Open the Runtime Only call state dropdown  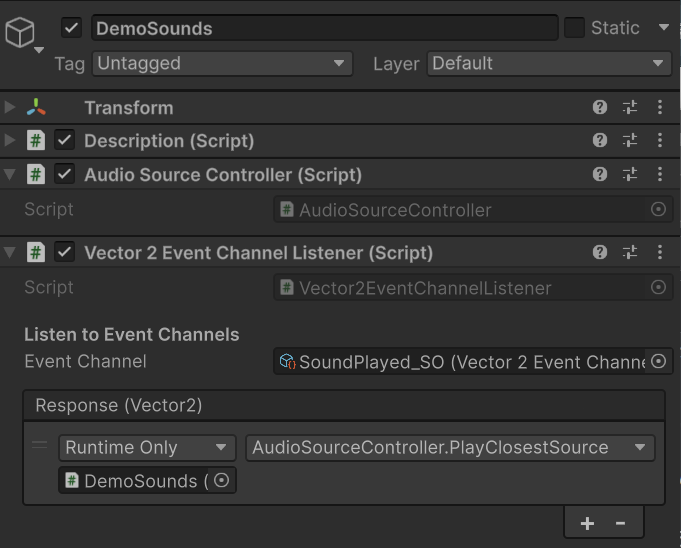click(x=147, y=448)
